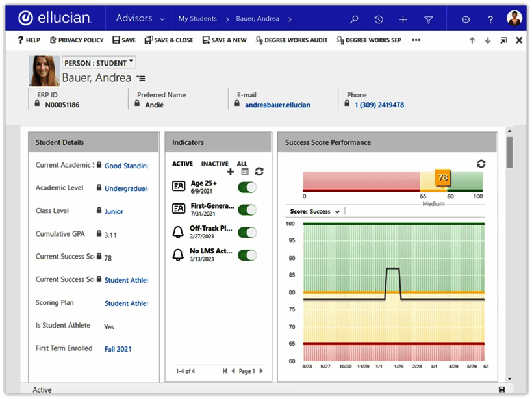The width and height of the screenshot is (532, 399).
Task: Open My Students breadcrumb item
Action: (x=197, y=19)
